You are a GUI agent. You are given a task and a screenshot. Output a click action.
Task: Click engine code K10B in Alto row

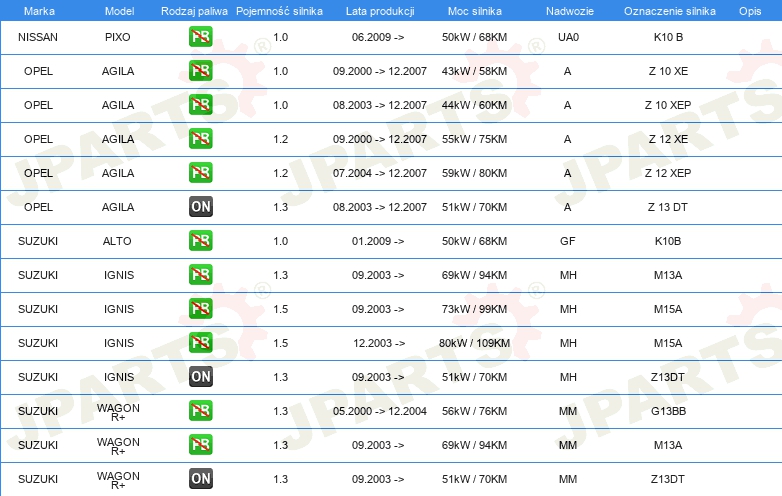coord(668,241)
